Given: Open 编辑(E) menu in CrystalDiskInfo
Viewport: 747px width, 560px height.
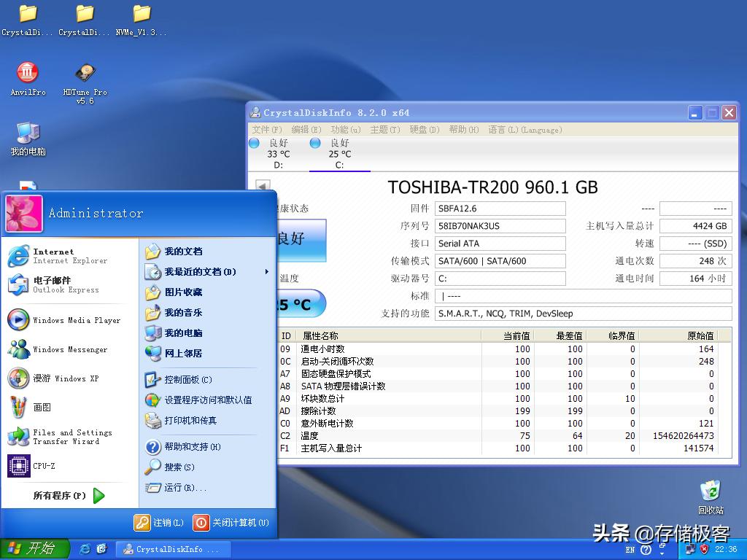Looking at the screenshot, I should (x=306, y=130).
